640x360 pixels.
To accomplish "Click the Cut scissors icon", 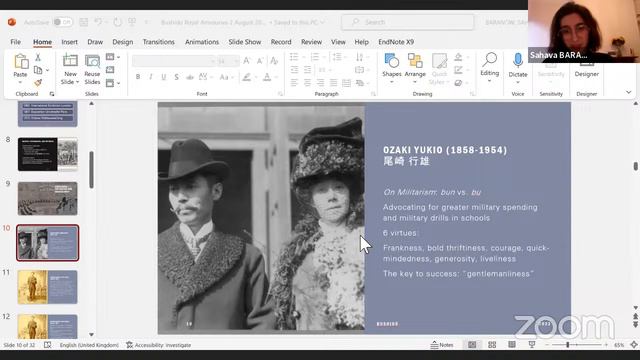I will point(38,57).
